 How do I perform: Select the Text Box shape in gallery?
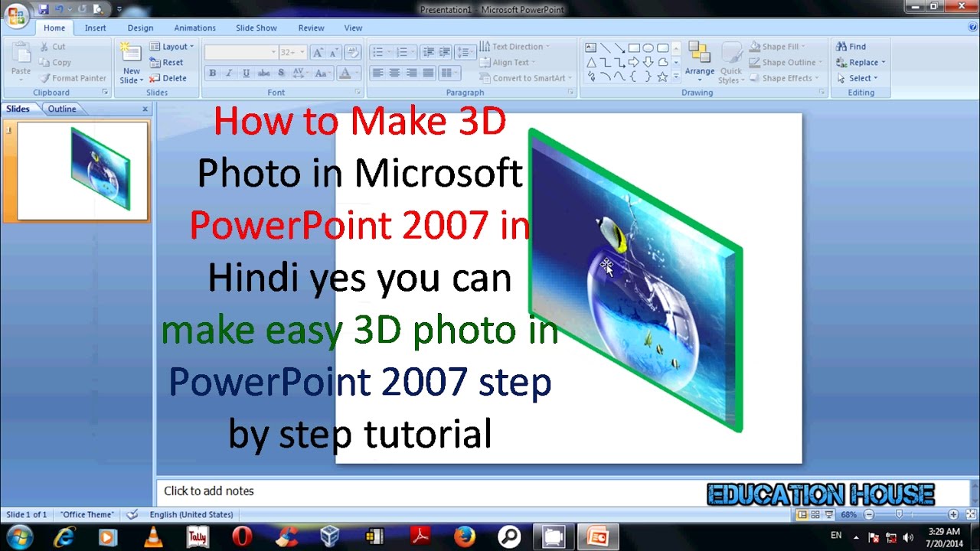pos(591,47)
